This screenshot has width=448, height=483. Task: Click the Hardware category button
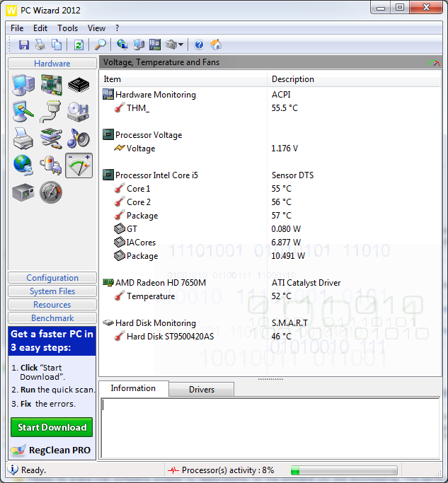tap(52, 64)
